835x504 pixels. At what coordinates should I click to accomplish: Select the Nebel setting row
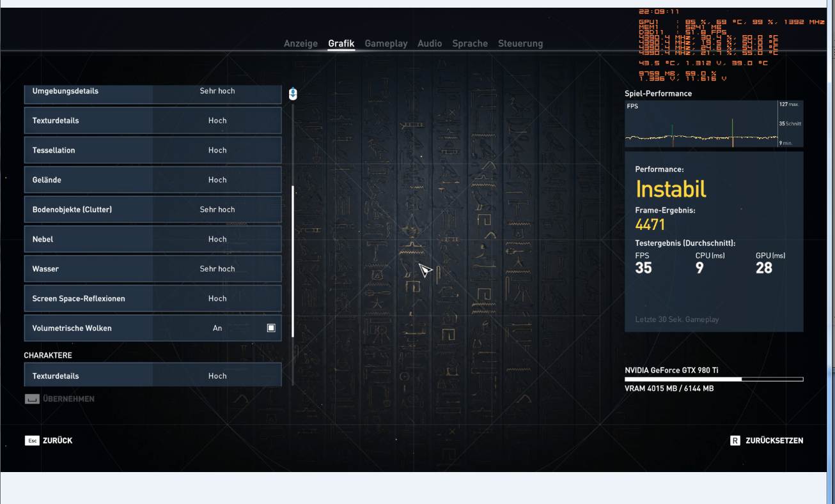[x=153, y=239]
